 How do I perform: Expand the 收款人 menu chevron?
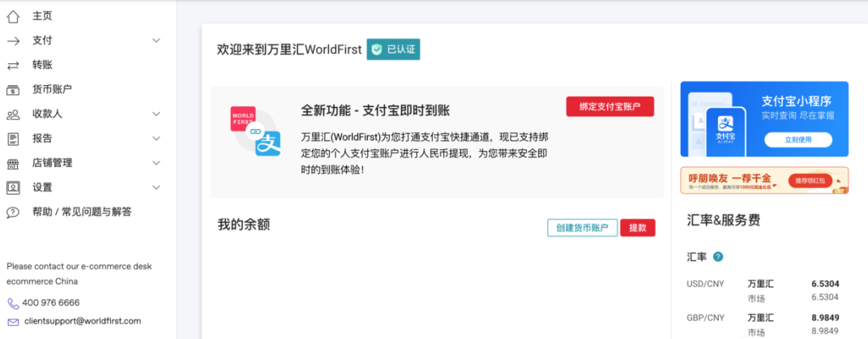coord(156,114)
